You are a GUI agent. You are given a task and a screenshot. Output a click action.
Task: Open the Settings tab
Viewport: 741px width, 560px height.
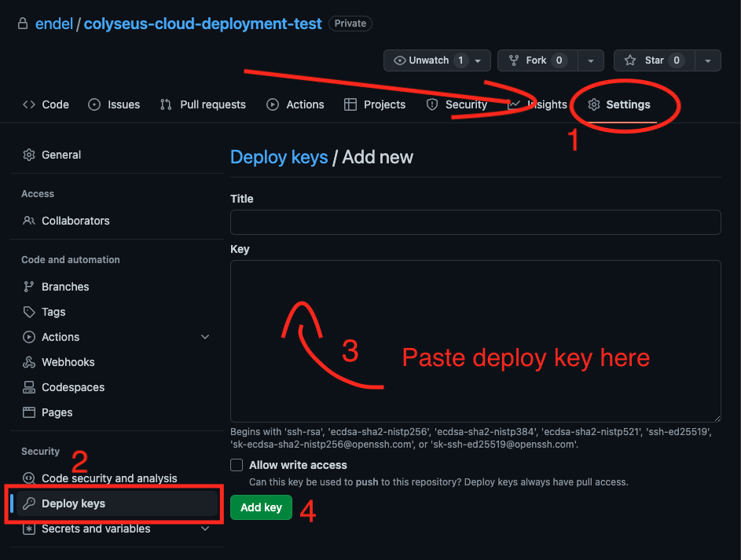[x=619, y=104]
